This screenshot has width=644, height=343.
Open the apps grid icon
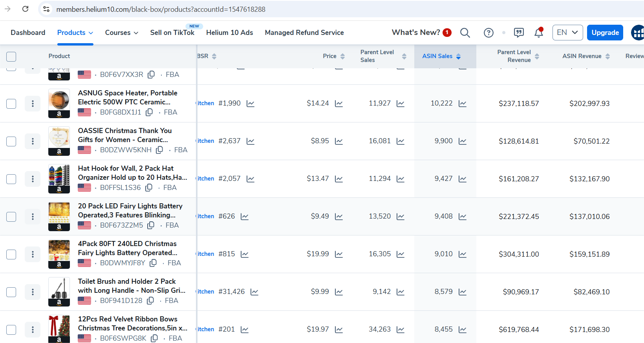[x=638, y=33]
